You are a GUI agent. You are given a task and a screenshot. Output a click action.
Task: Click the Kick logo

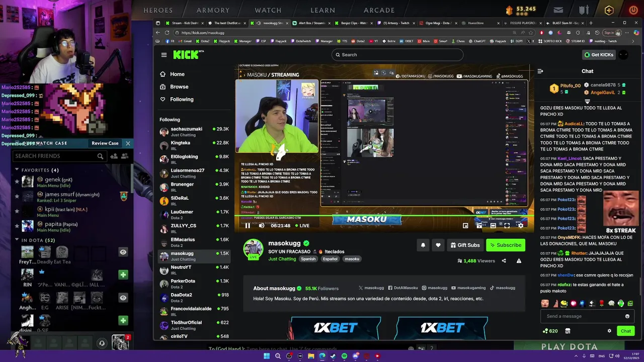click(x=188, y=55)
